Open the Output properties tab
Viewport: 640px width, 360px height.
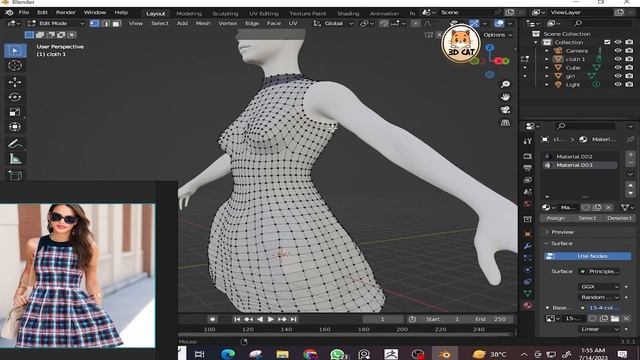[x=527, y=168]
